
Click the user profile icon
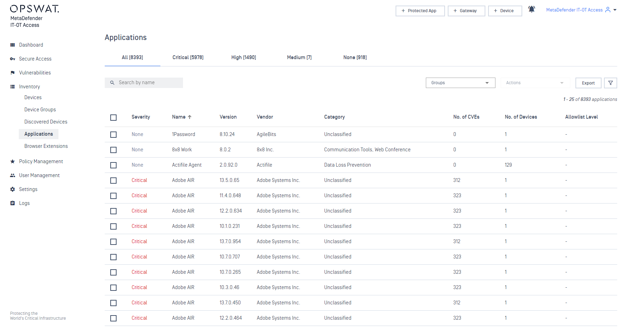(x=608, y=10)
